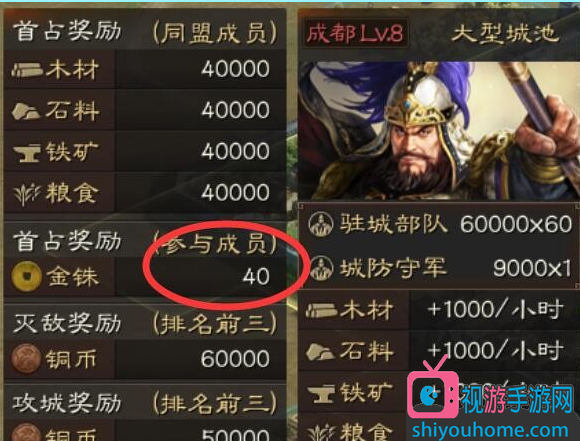Viewport: 580px width, 441px height.
Task: Click the wood production icon beside +1000/小时
Action: (x=321, y=310)
